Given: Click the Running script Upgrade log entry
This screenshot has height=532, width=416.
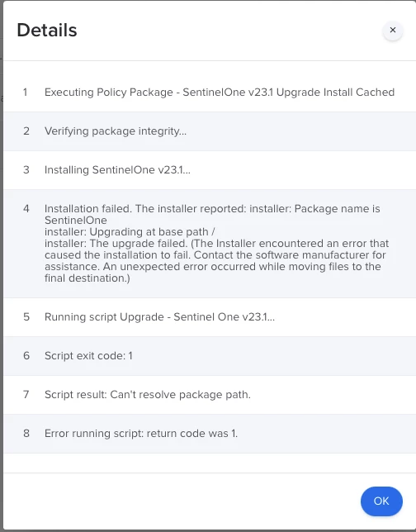Looking at the screenshot, I should click(x=210, y=317).
